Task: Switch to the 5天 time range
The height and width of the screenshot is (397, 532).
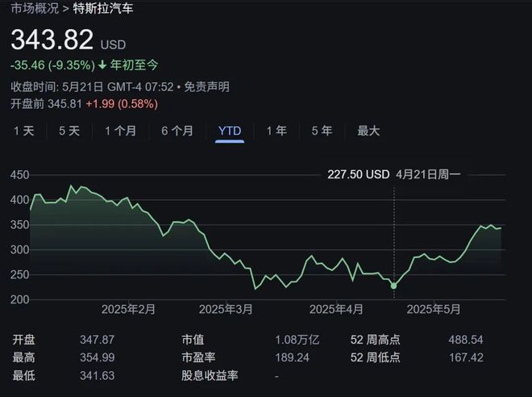Action: (x=69, y=131)
